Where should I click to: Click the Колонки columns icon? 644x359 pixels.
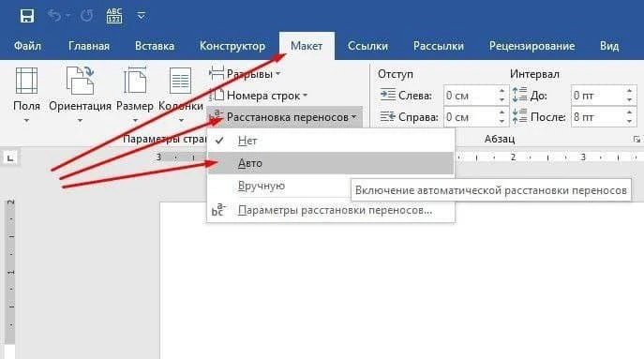point(180,81)
